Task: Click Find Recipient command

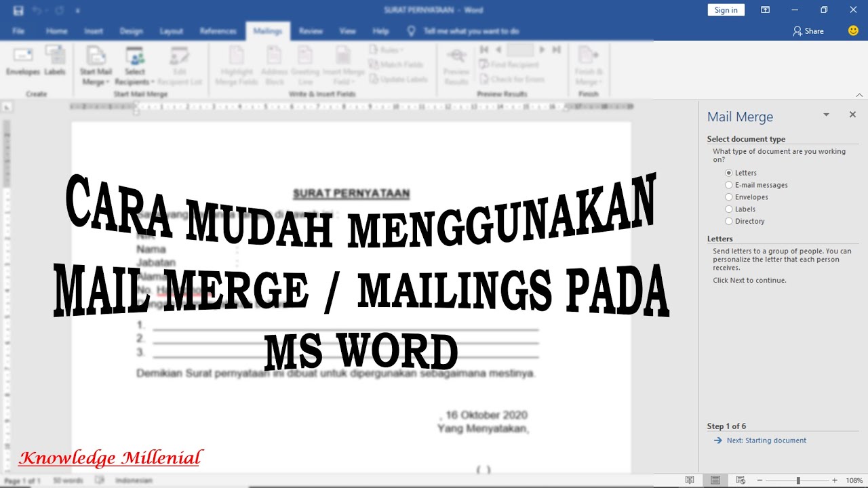Action: (x=509, y=64)
